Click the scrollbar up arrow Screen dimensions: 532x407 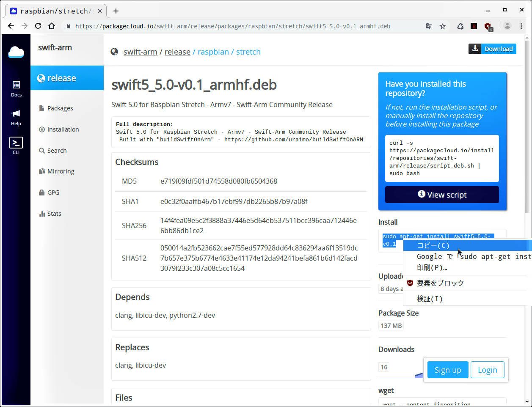[527, 38]
